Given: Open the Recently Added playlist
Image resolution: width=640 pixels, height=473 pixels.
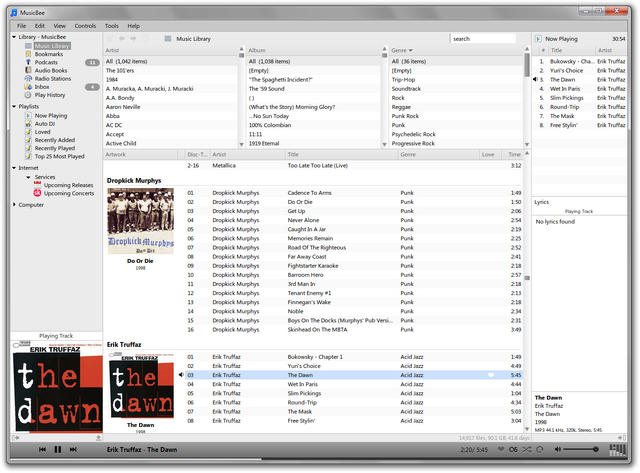Looking at the screenshot, I should [55, 140].
